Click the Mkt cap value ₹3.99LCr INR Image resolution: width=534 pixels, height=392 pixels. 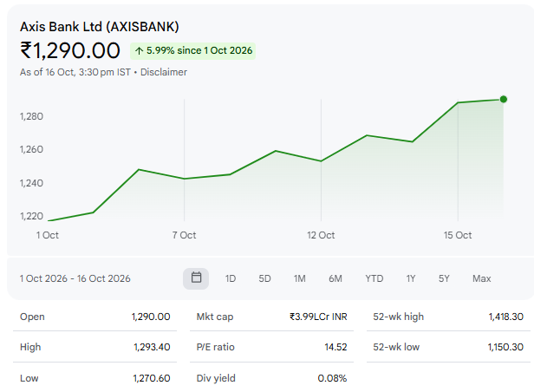[318, 317]
